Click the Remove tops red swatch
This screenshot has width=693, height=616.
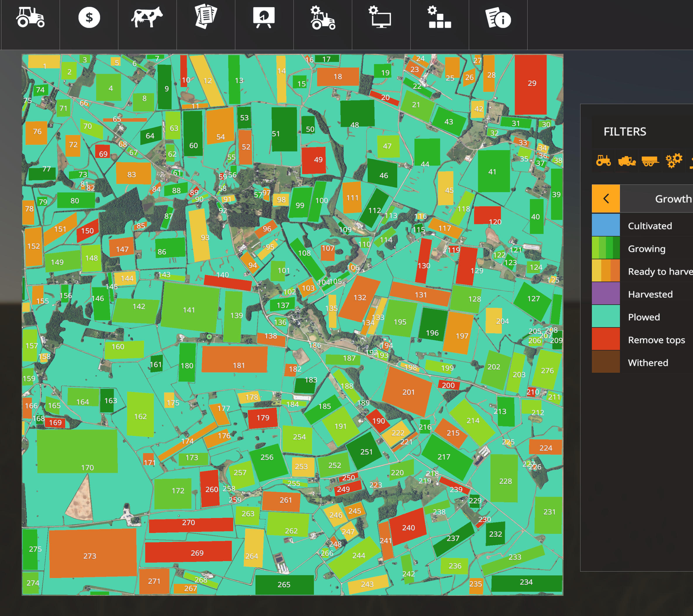606,339
